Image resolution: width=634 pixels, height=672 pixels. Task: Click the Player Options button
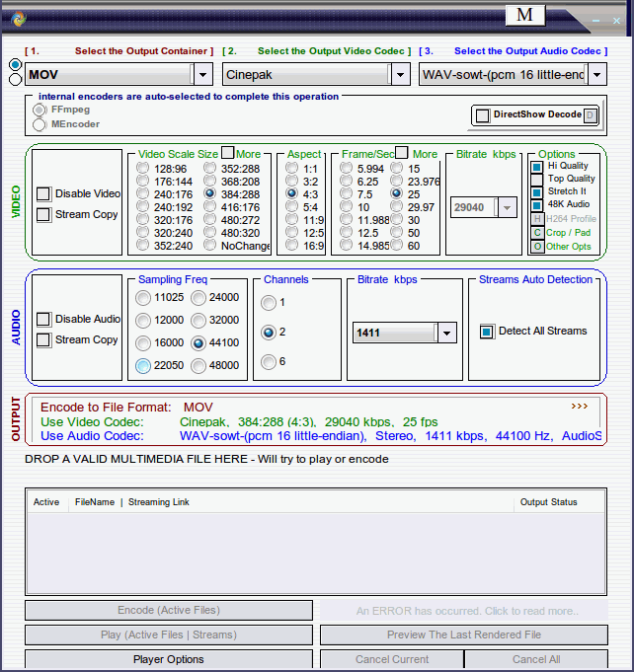click(x=168, y=659)
